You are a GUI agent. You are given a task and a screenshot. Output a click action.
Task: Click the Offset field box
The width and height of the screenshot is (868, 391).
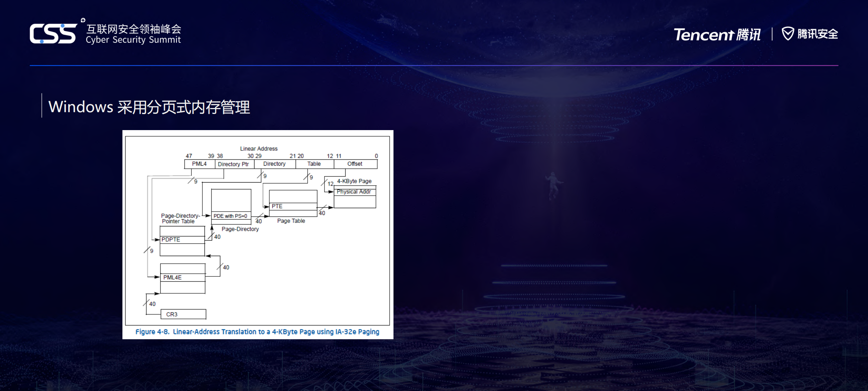[355, 164]
